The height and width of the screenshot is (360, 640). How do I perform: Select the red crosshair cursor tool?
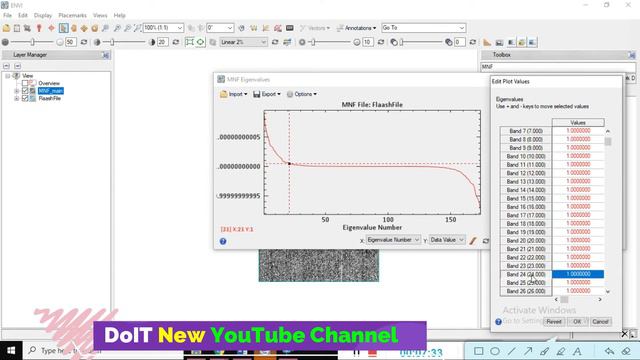51,28
